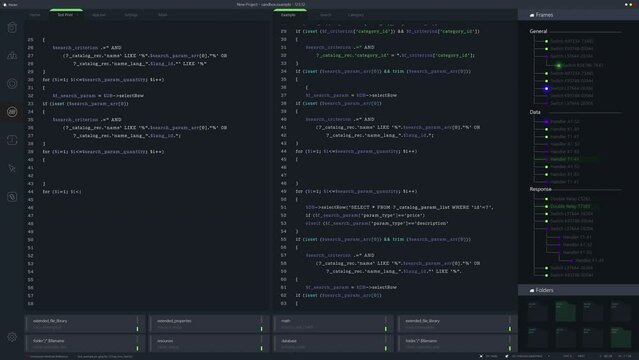
Task: Collapse the Data section in Frames
Action: (x=535, y=112)
